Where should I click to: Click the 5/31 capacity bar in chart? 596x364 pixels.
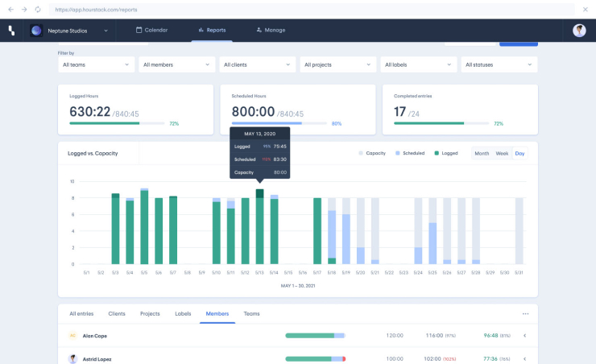519,231
